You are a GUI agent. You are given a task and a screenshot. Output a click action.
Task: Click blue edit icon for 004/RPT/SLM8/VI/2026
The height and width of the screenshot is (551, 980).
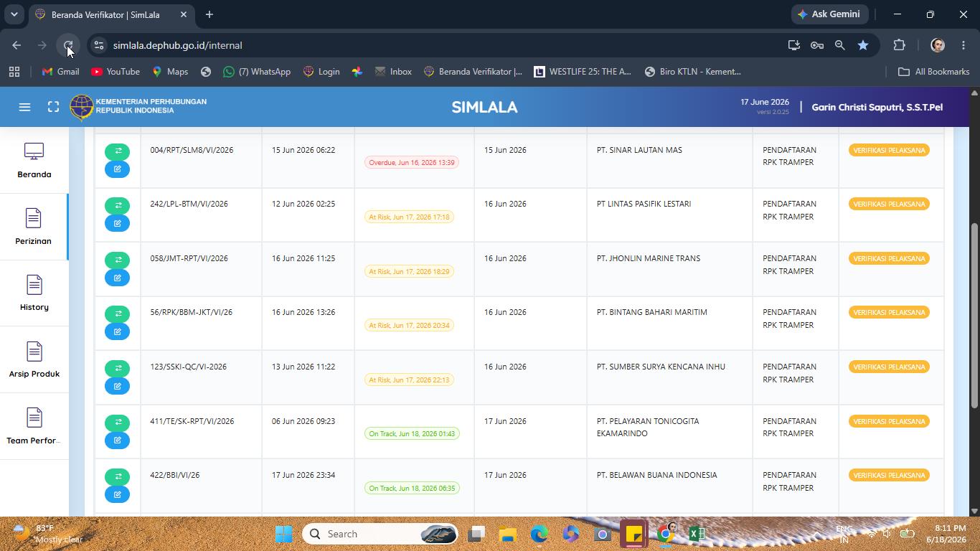coord(118,169)
